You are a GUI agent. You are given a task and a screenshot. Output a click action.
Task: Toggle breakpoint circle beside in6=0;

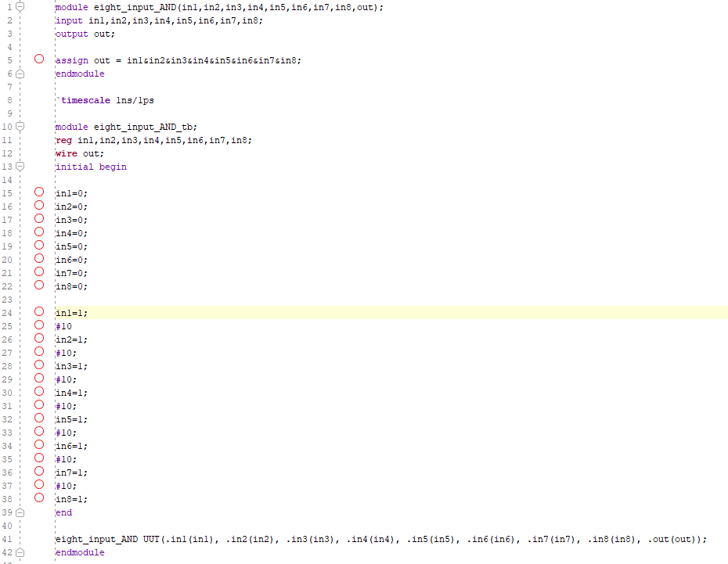point(39,258)
